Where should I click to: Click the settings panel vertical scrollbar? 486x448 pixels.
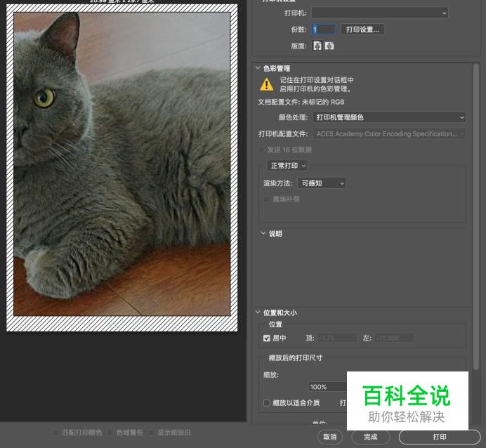point(476,216)
